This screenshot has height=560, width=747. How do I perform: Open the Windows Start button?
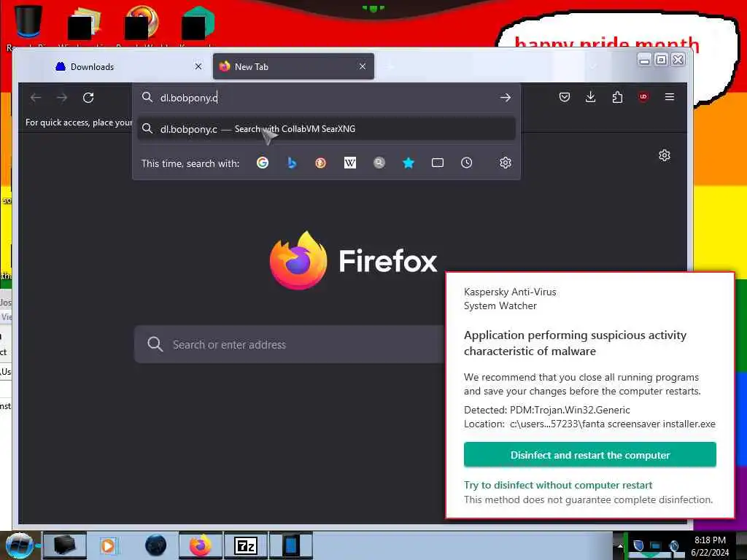tap(20, 545)
